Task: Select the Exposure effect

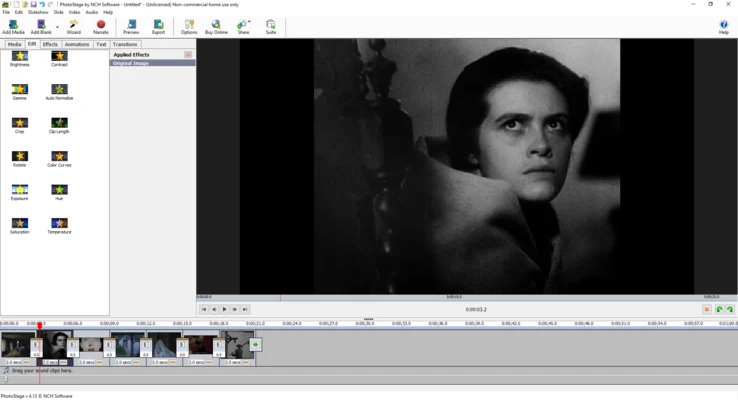Action: point(20,192)
